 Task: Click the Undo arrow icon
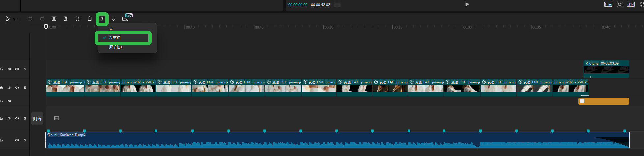tap(30, 19)
